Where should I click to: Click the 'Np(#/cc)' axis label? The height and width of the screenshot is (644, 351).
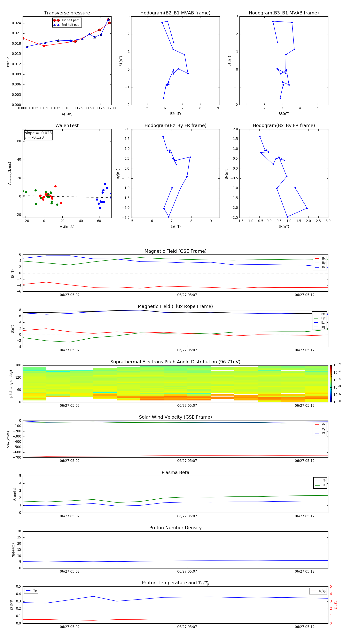click(13, 550)
